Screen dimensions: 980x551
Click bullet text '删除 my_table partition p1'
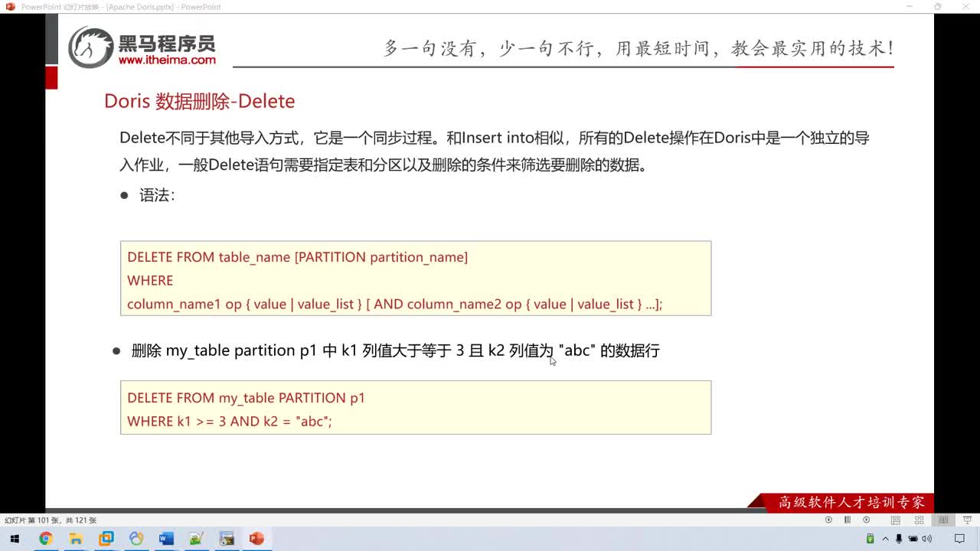[395, 350]
